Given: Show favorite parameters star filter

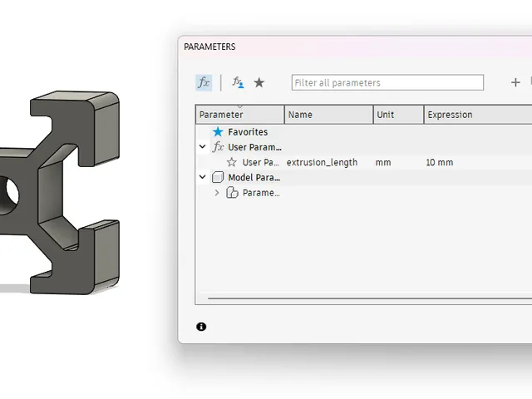Looking at the screenshot, I should pyautogui.click(x=259, y=82).
